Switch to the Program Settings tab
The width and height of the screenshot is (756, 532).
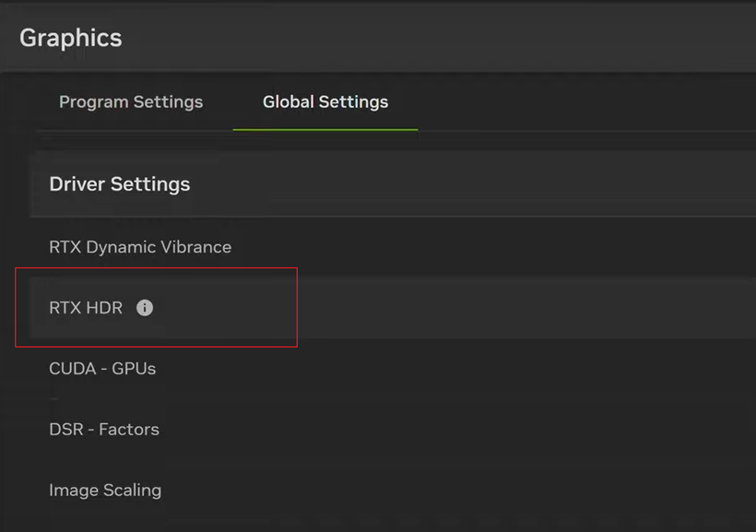[x=131, y=102]
